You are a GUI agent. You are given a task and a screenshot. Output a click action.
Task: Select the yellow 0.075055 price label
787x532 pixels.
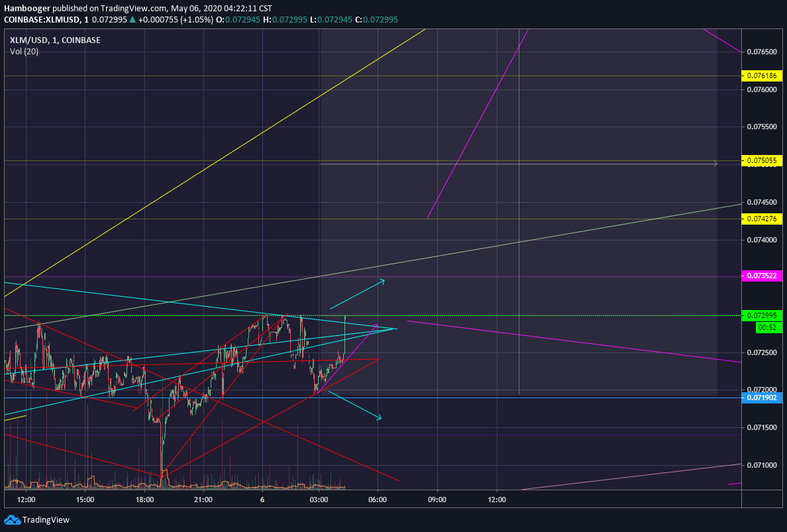point(762,160)
